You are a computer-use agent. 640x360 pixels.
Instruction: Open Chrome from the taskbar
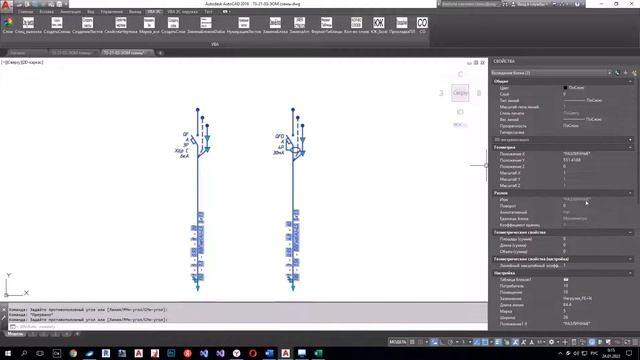point(73,353)
